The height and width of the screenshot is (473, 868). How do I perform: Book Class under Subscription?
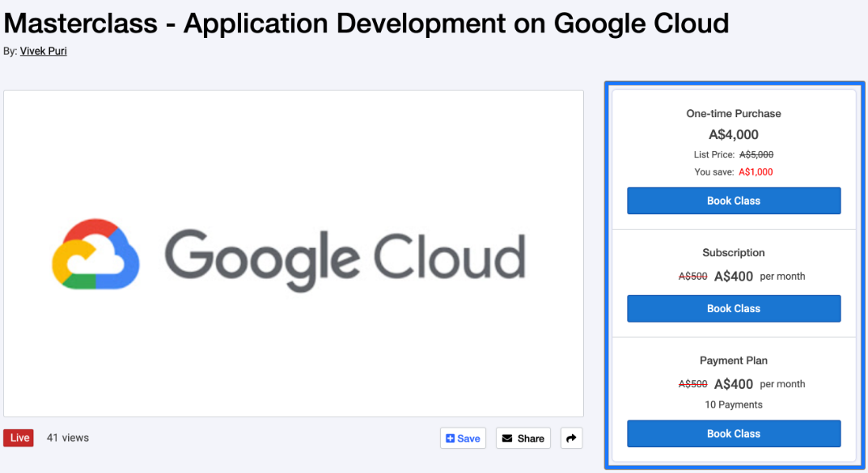pos(734,309)
